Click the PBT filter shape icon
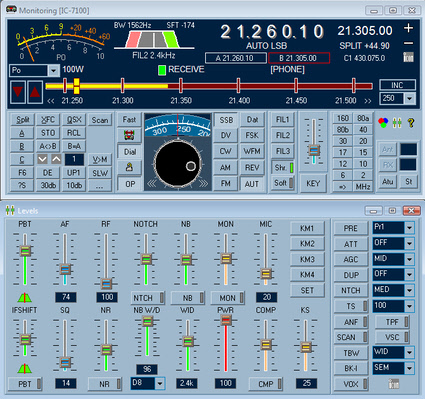 pos(25,297)
